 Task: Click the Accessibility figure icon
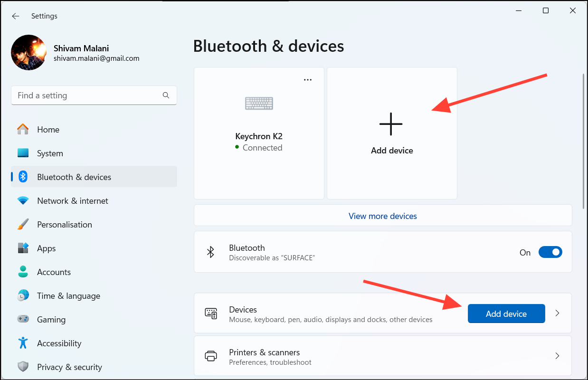(x=23, y=343)
